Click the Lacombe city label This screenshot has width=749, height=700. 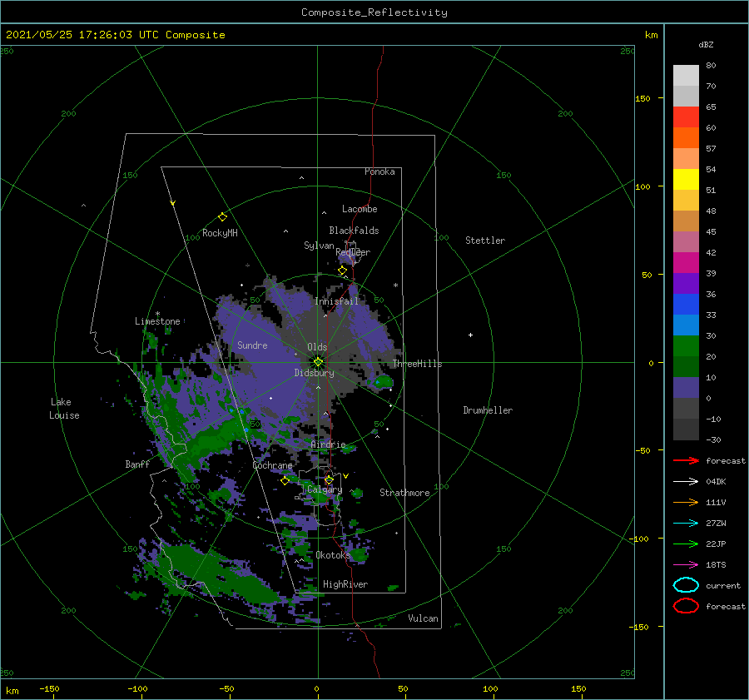[x=360, y=209]
